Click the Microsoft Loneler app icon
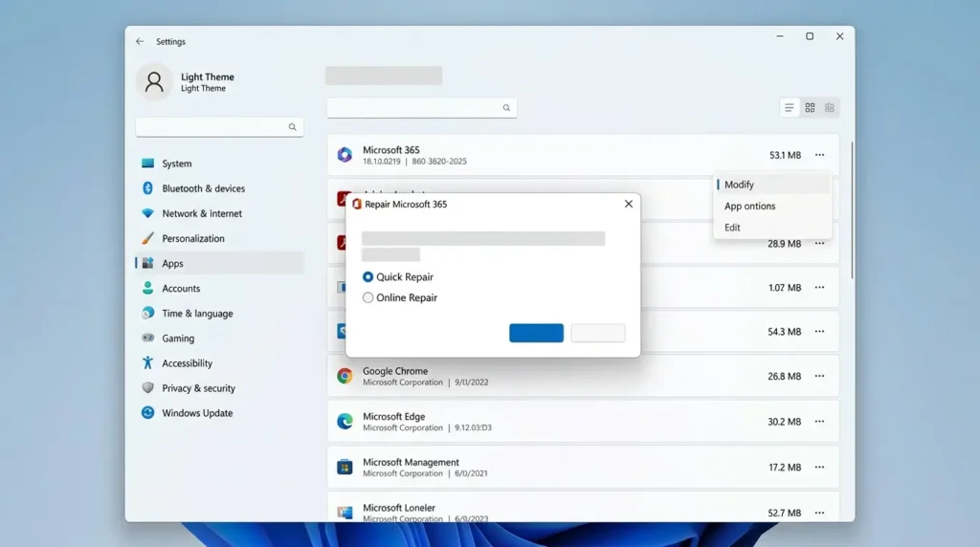Screen dimensions: 980x547 [345, 512]
